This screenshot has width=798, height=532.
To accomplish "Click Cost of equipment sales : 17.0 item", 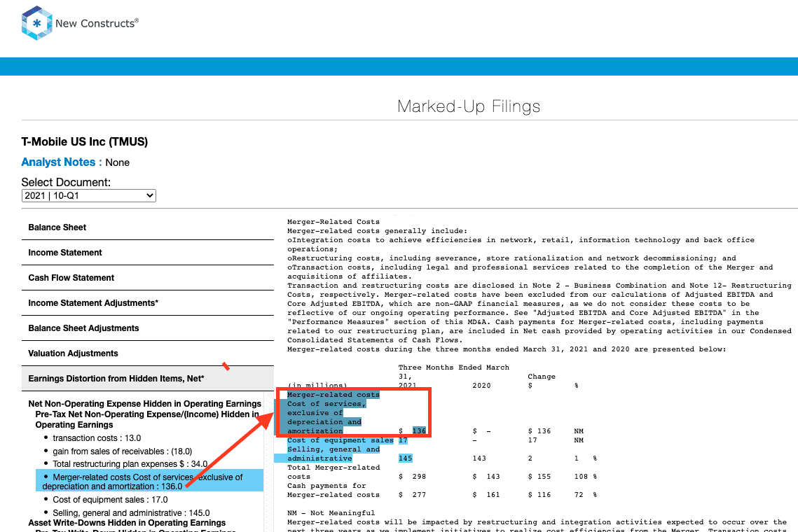I will point(110,500).
